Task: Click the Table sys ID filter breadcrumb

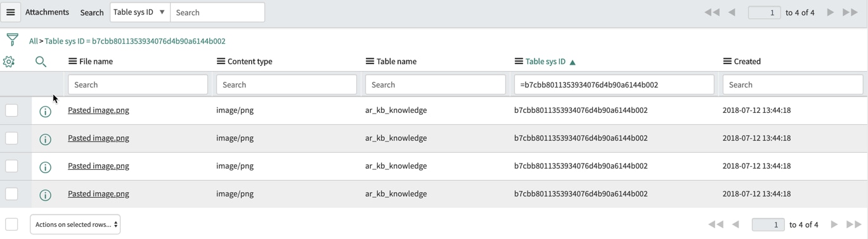Action: (135, 41)
